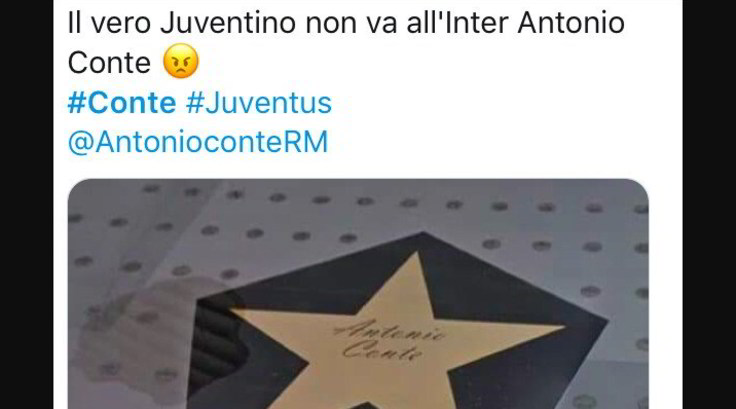
Task: Click the words Il vero starting the tweet
Action: click(x=109, y=23)
